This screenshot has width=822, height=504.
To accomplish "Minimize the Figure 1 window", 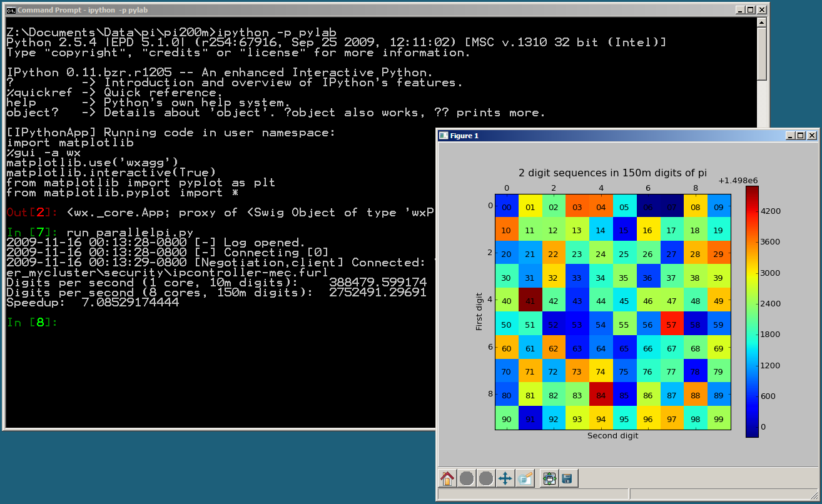I will [790, 136].
